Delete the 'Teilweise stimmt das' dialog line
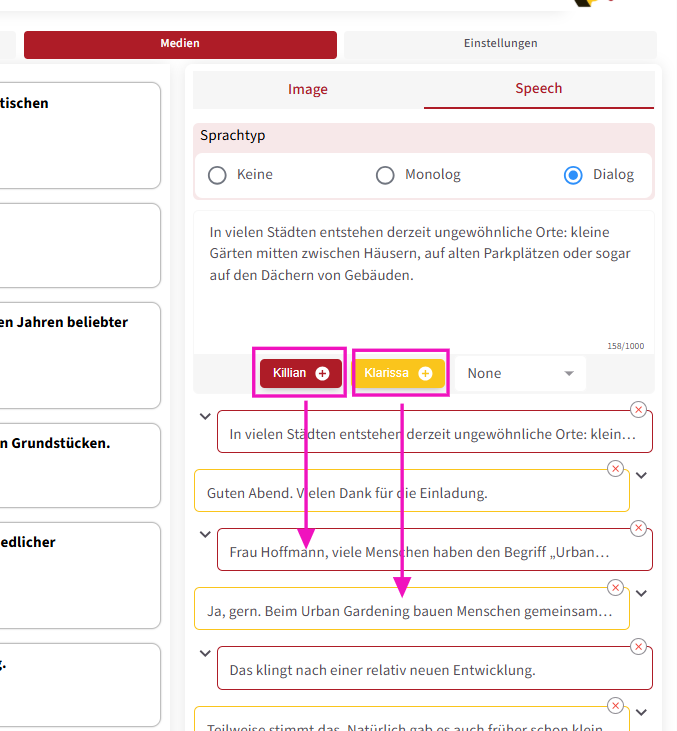 click(615, 706)
